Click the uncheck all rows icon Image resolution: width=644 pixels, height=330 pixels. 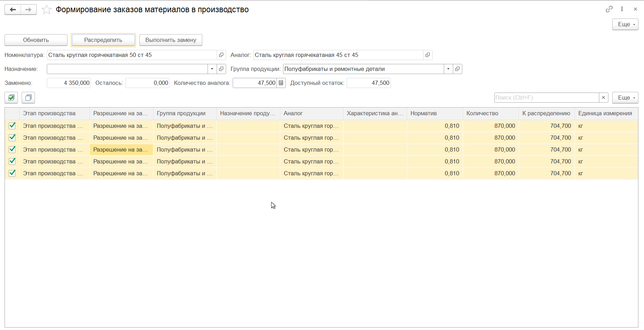(x=28, y=98)
